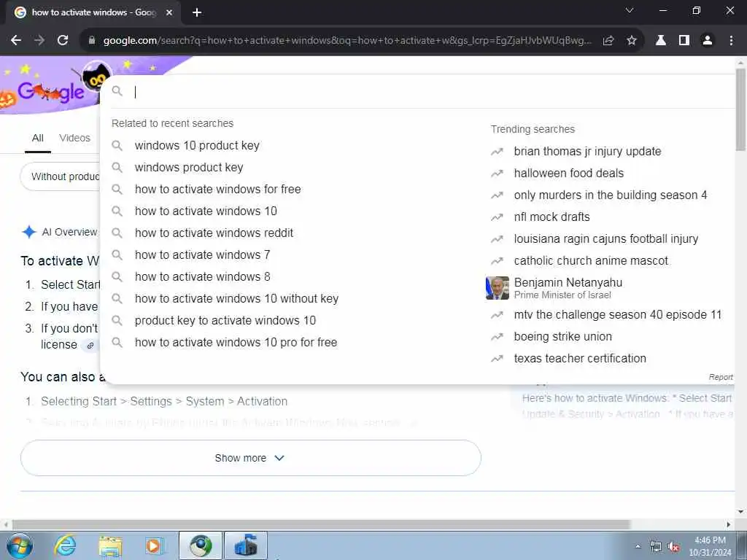Choose suggestion 'how to activate windows 8'

(203, 276)
